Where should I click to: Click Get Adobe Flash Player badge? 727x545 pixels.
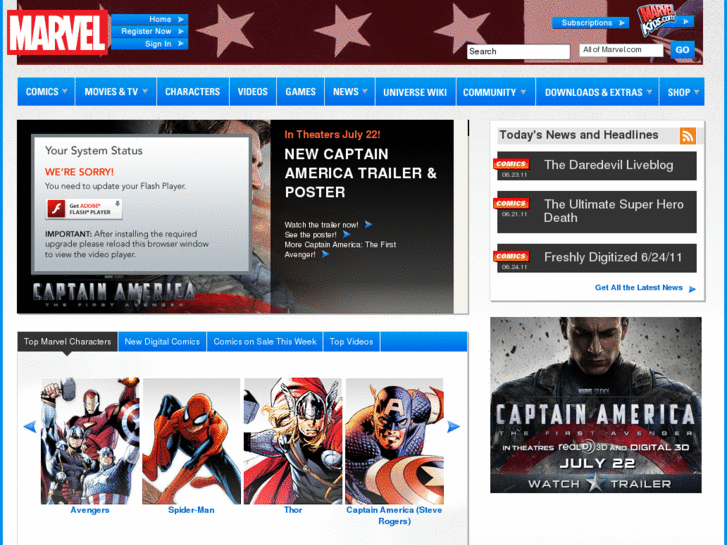(x=84, y=209)
